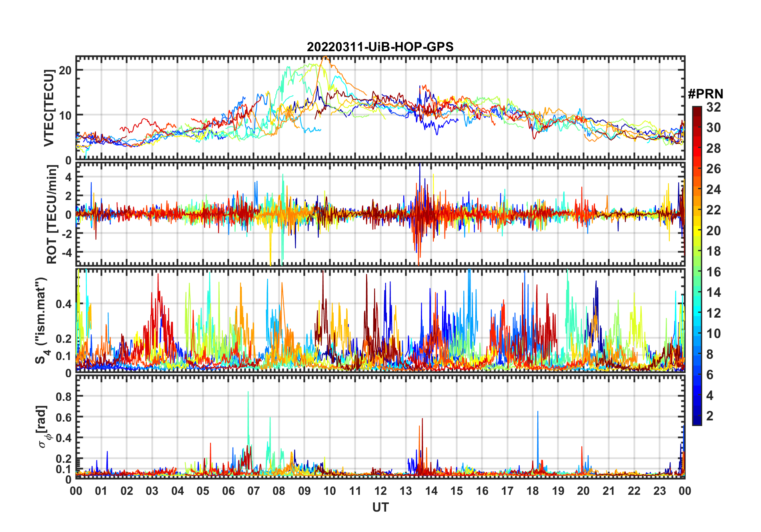The image size is (761, 532).
Task: Select colorbar tick label 8
Action: 710,354
